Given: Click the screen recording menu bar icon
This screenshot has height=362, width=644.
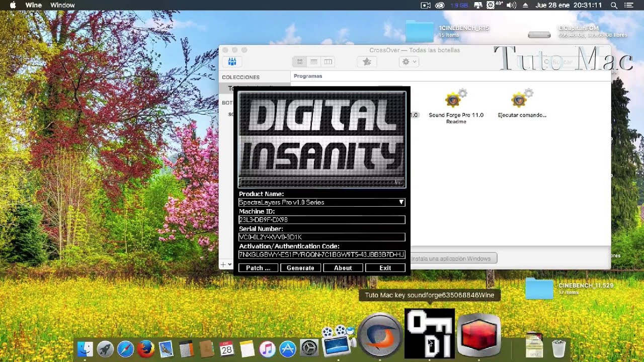Looking at the screenshot, I should 426,5.
